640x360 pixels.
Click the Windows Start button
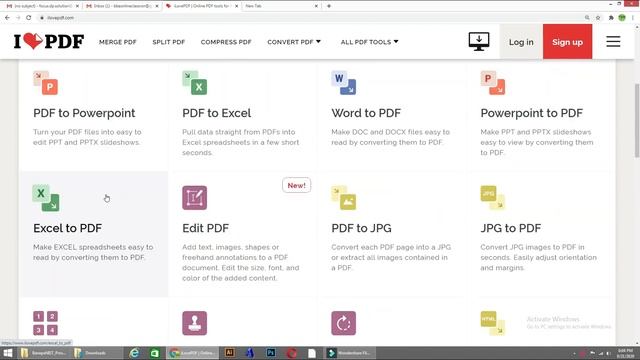pos(8,353)
